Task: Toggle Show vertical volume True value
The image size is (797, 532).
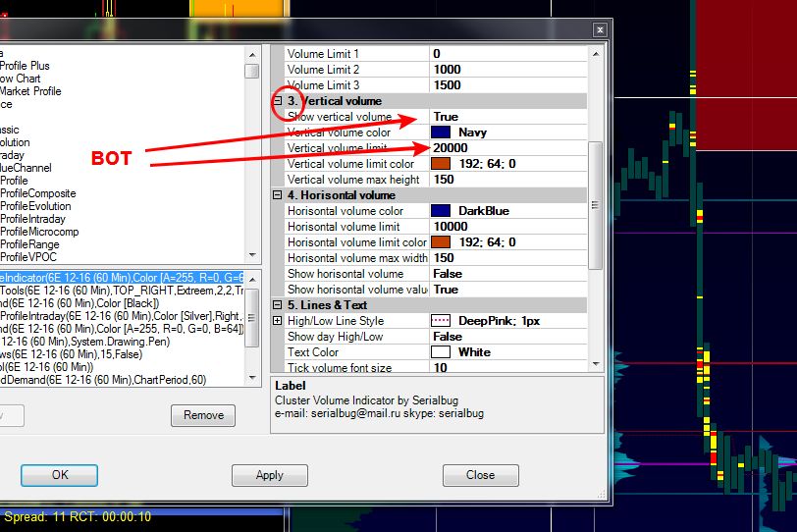Action: pos(508,117)
